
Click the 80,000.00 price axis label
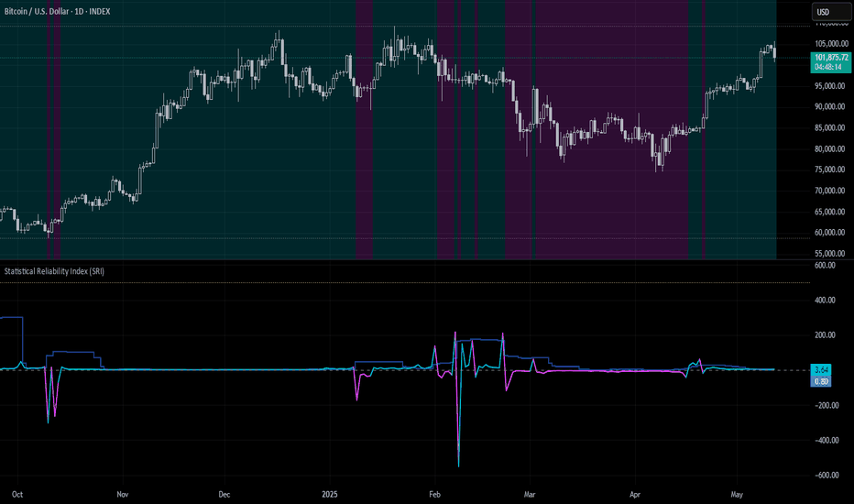pos(830,148)
